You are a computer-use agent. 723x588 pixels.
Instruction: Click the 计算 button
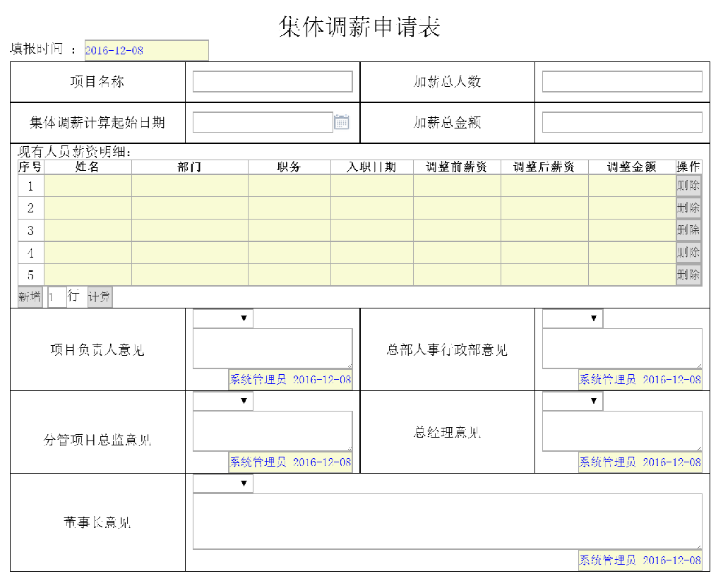click(100, 296)
